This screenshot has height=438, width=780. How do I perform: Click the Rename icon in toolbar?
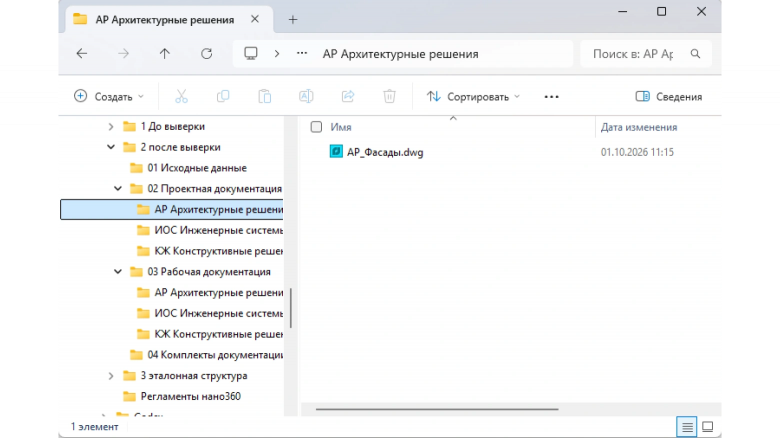[306, 97]
